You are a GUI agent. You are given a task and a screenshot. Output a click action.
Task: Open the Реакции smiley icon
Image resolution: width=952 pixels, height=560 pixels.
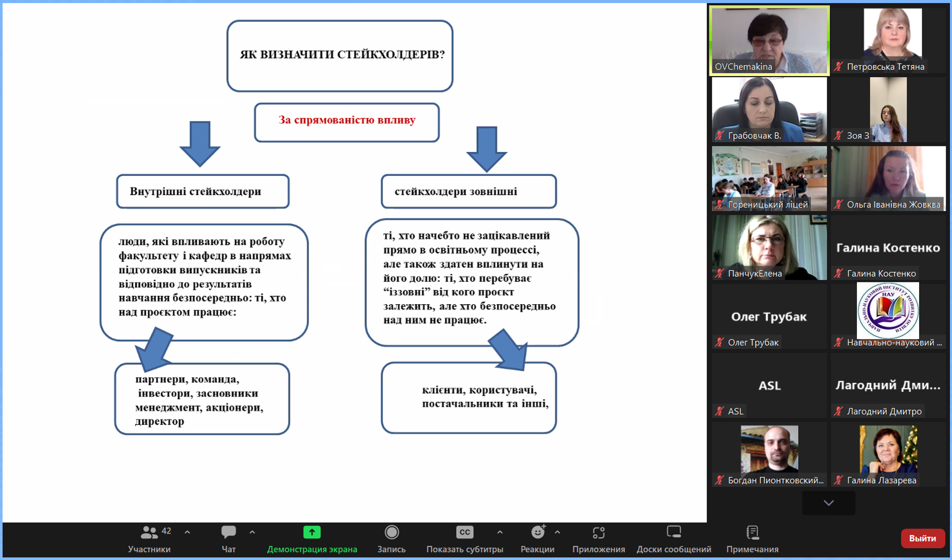tap(537, 532)
